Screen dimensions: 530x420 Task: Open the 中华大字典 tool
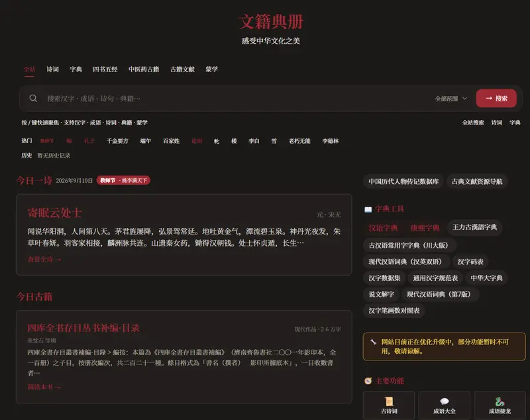click(x=486, y=278)
